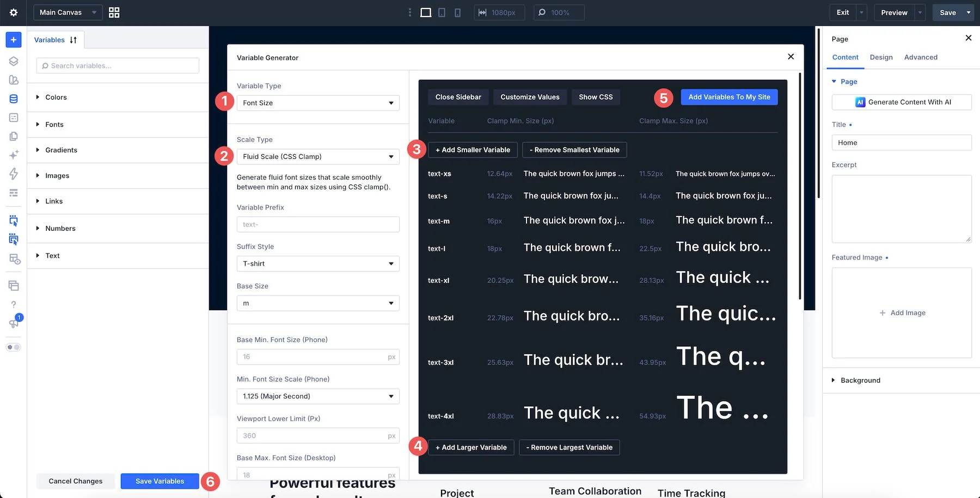Viewport: 980px width, 498px height.
Task: Open the Main Canvas dropdown
Action: click(68, 13)
